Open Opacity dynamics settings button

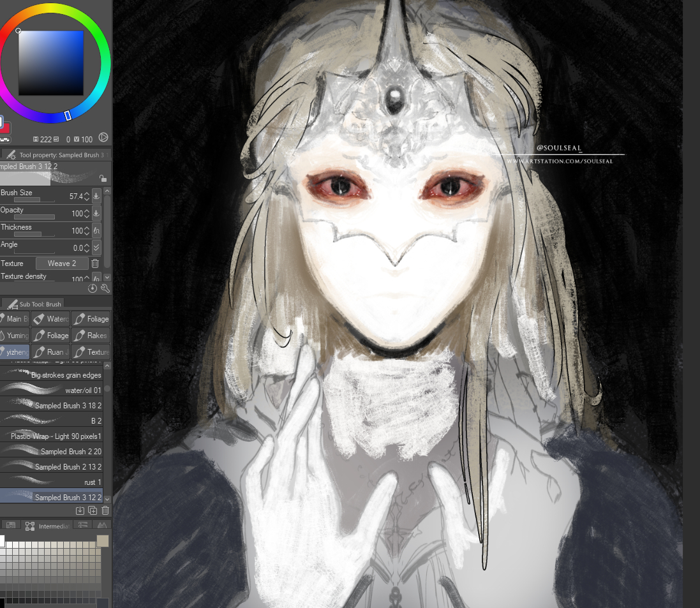96,213
